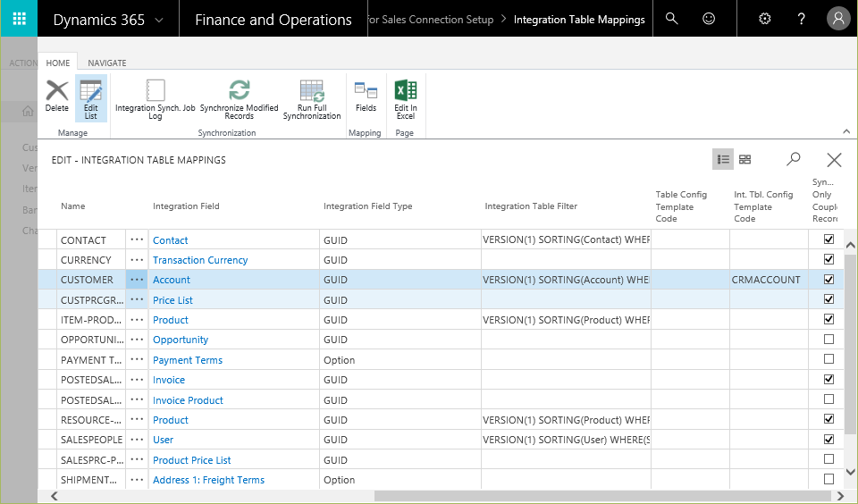The width and height of the screenshot is (858, 504).
Task: Open the Invoice Product link
Action: pyautogui.click(x=188, y=400)
